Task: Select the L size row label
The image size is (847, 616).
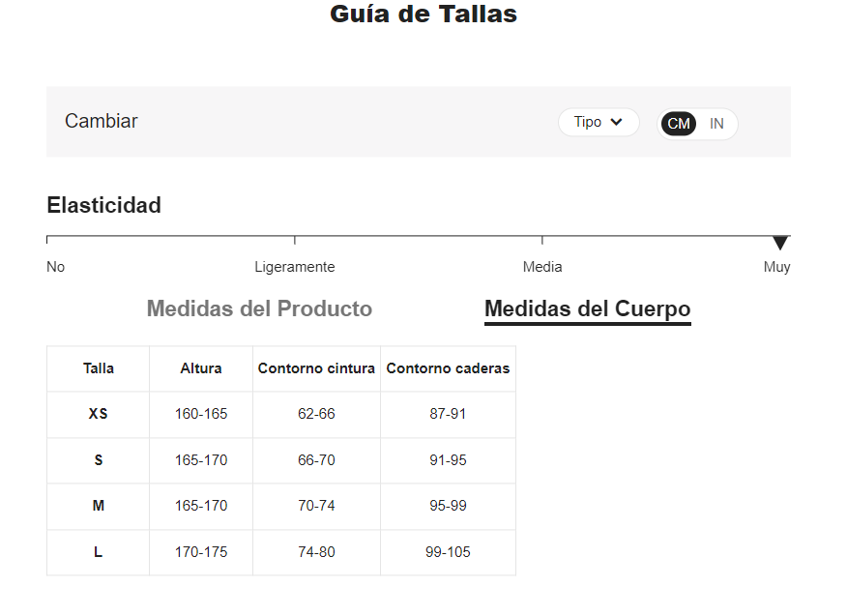Action: (98, 552)
